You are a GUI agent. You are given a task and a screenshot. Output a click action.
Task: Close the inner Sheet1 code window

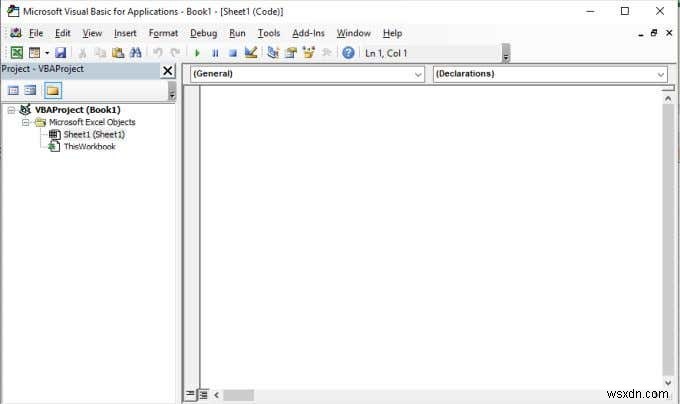(x=669, y=33)
